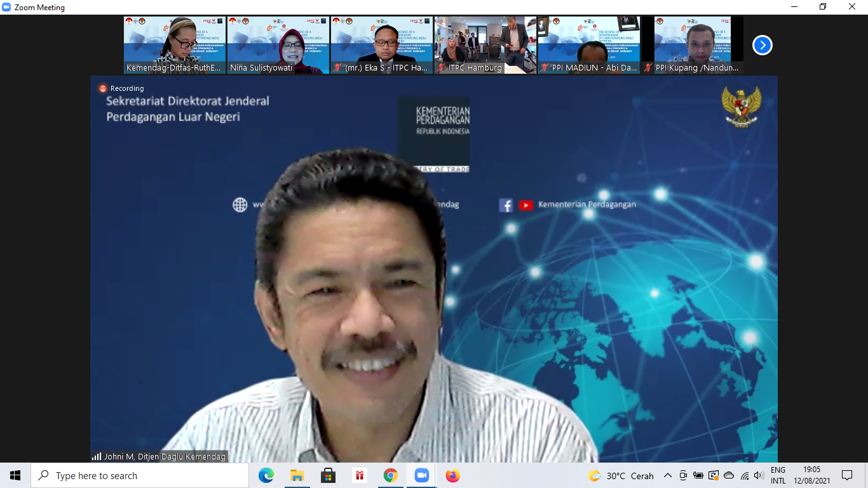Select (mr.) Eka S - ITPC participant thumbnail
Image resolution: width=868 pixels, height=488 pixels.
click(x=382, y=45)
